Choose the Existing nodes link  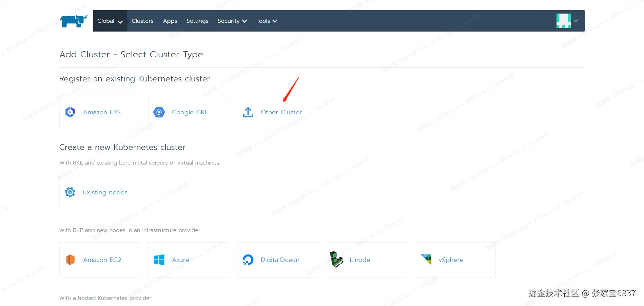(x=105, y=192)
